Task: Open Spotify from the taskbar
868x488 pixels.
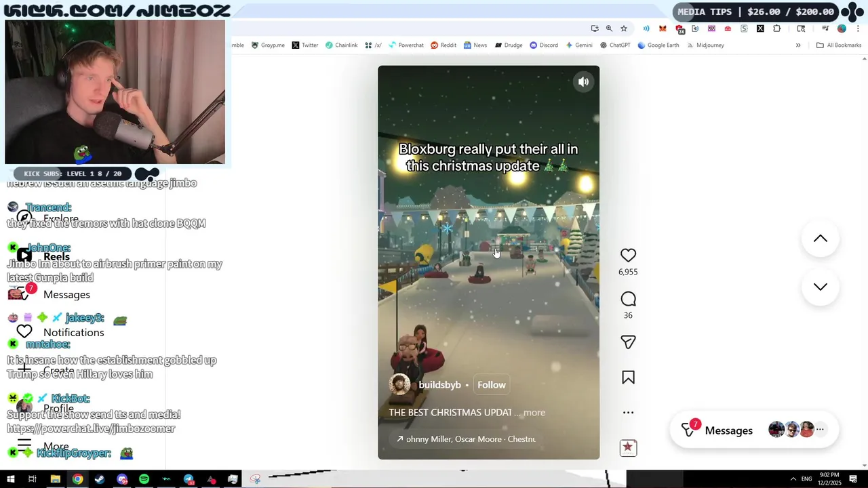Action: click(x=144, y=479)
